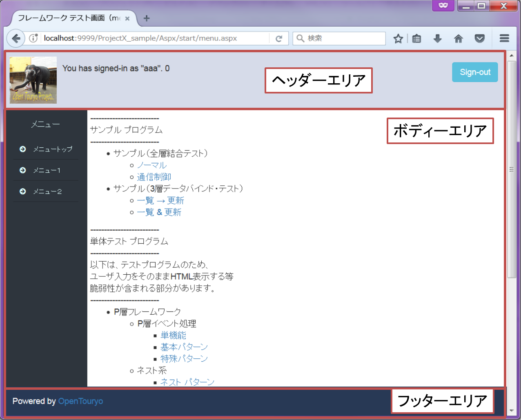Open a new tab with the plus button
This screenshot has width=521, height=420.
[146, 18]
